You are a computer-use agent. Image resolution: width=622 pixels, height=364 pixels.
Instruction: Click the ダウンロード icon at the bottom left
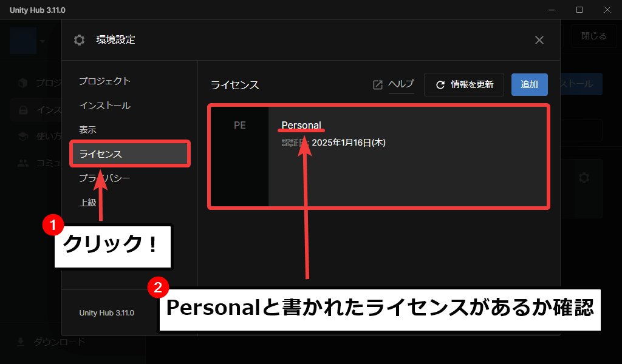click(21, 342)
